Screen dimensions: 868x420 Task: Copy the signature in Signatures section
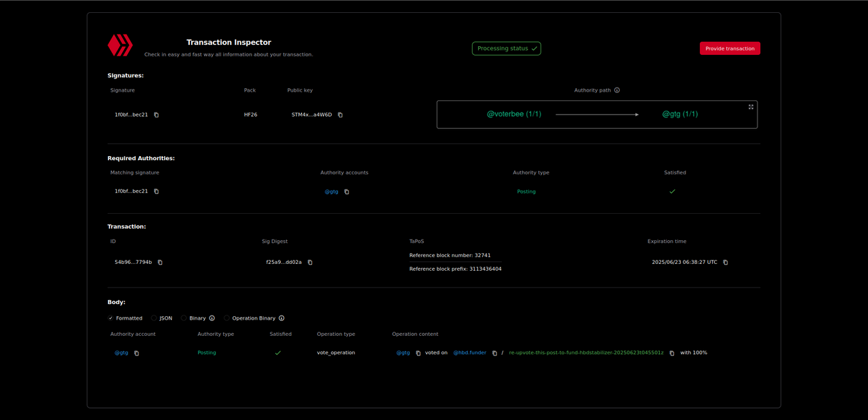(156, 115)
